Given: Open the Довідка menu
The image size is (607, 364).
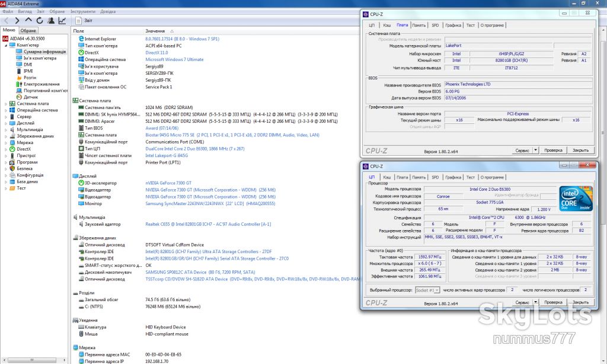Looking at the screenshot, I should coord(108,11).
